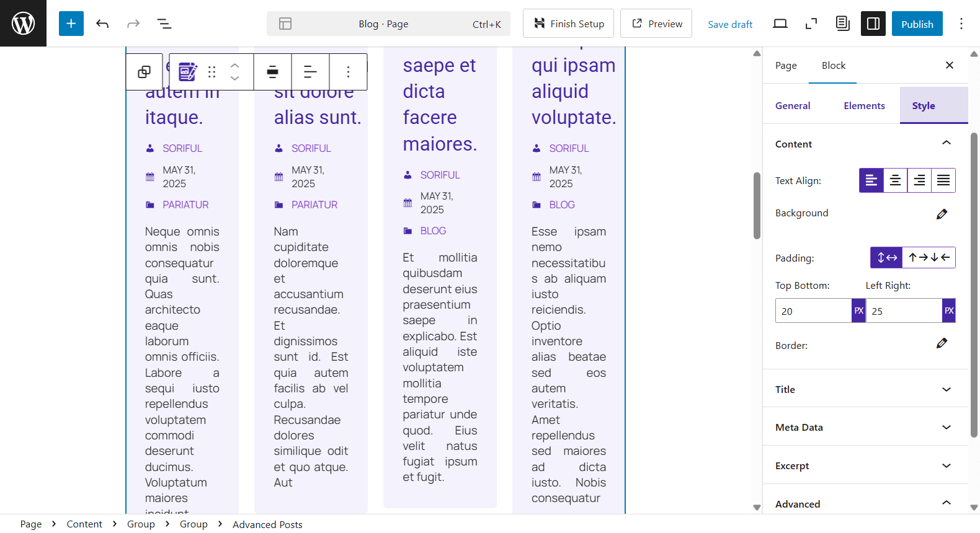Viewport: 980px width, 533px height.
Task: Select parent block icon in block toolbar
Action: pos(145,72)
